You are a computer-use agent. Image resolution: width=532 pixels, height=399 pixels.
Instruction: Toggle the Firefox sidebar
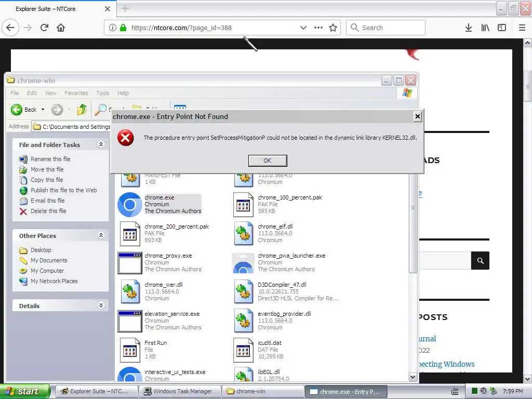(502, 28)
